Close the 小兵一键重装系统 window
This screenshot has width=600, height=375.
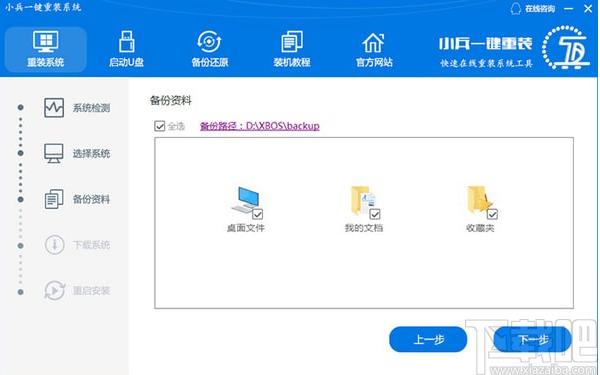588,8
